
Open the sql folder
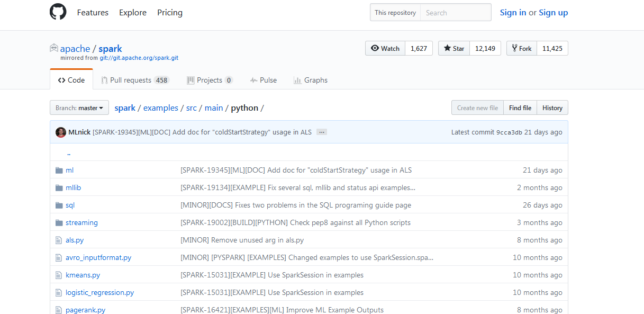(x=70, y=205)
